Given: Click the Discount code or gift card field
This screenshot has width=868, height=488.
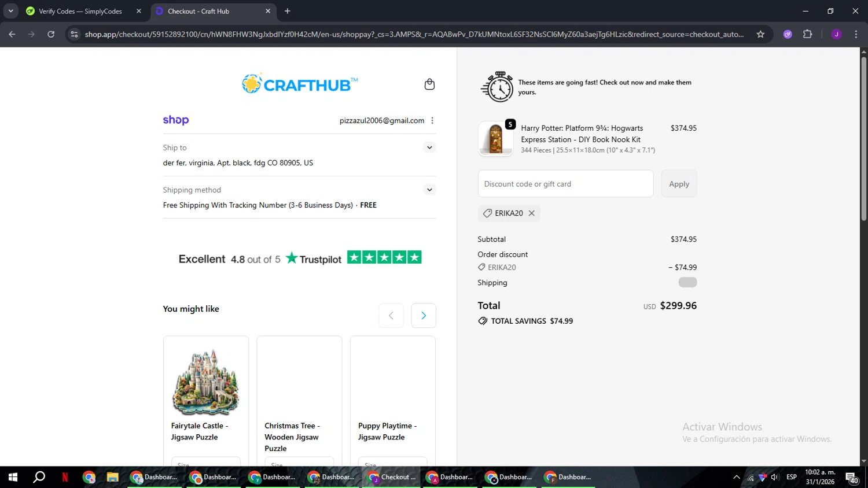Looking at the screenshot, I should (565, 184).
